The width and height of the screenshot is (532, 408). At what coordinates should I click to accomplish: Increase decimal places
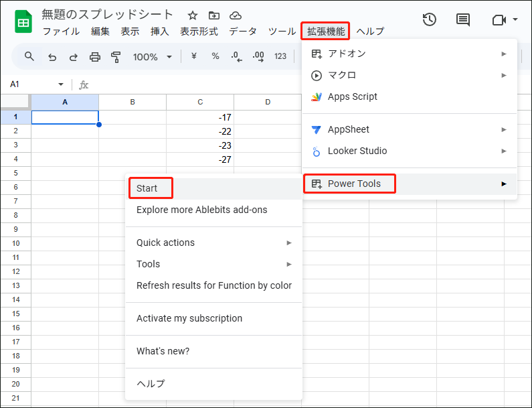click(x=258, y=56)
